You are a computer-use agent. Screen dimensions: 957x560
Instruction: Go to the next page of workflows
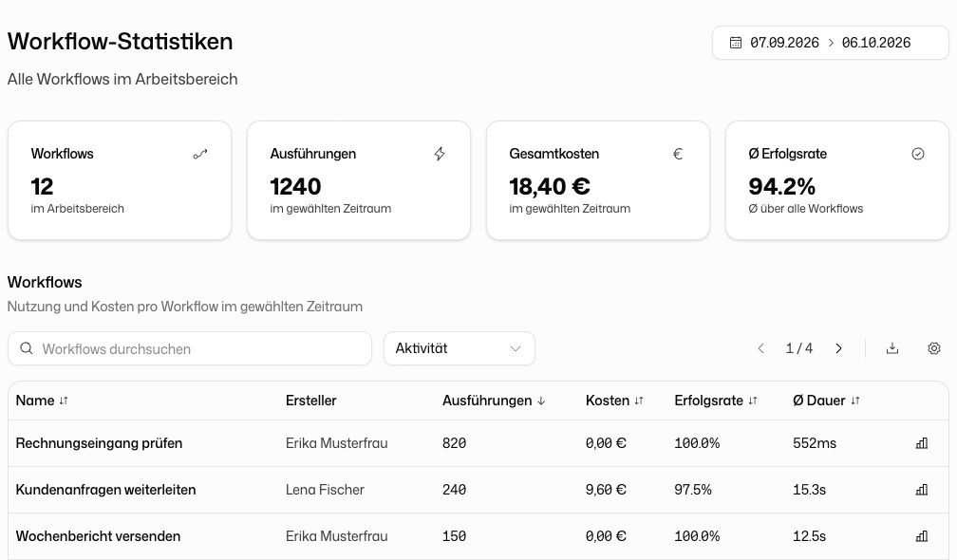838,348
